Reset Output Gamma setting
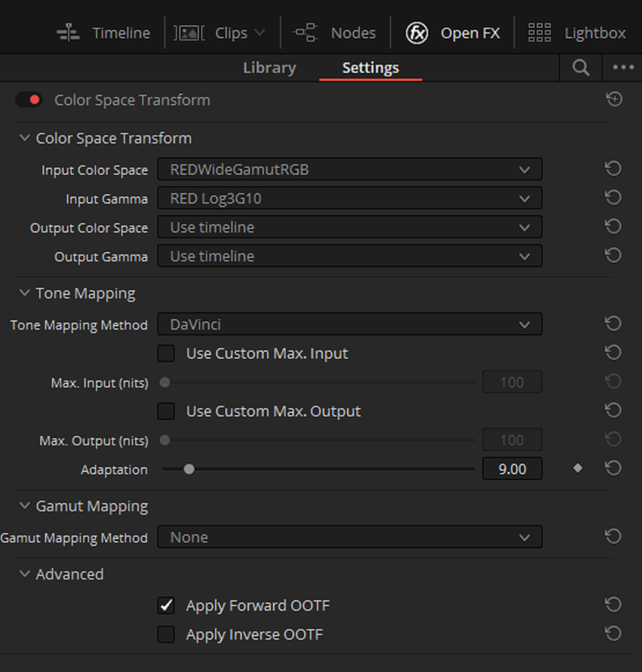This screenshot has height=672, width=642. coord(613,255)
